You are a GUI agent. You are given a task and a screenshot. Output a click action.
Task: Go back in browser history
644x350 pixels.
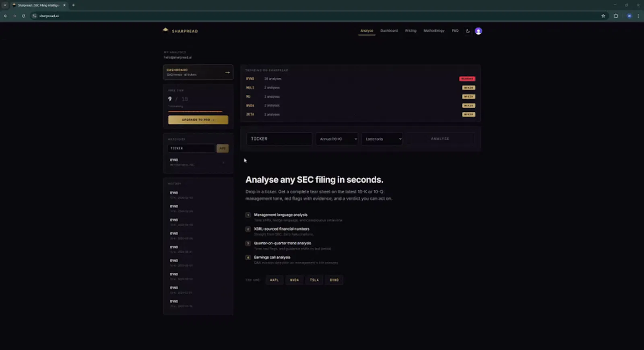6,16
